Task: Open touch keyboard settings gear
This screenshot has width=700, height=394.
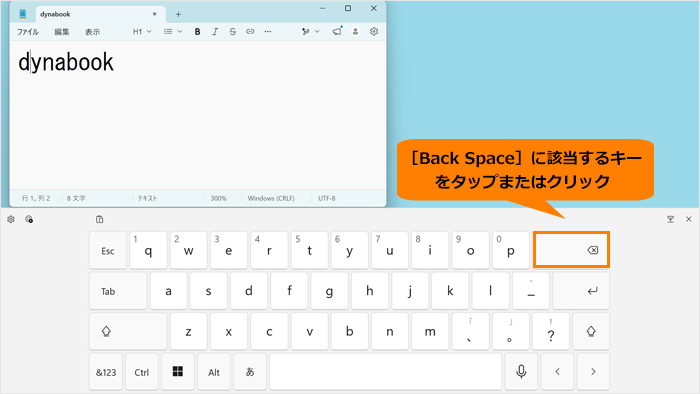Action: coord(11,219)
